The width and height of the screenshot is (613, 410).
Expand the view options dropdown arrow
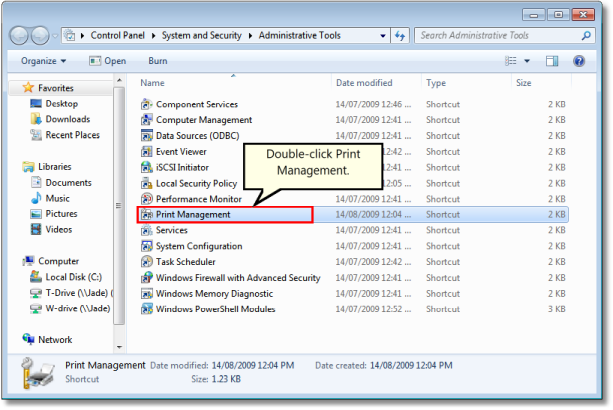point(527,61)
